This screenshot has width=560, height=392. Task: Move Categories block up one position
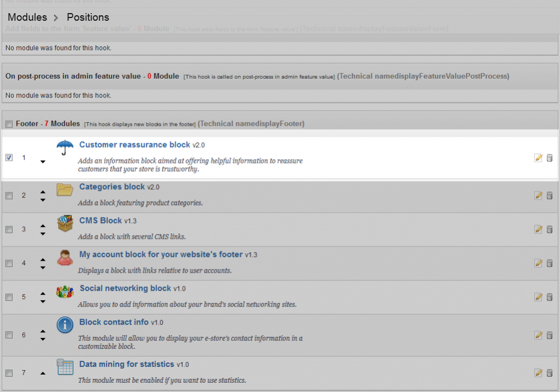[43, 192]
